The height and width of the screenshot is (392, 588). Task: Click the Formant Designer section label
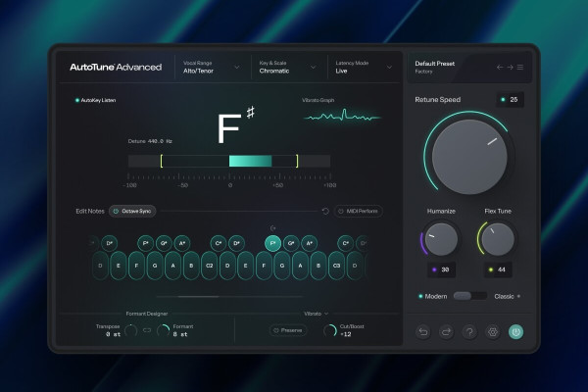click(147, 314)
